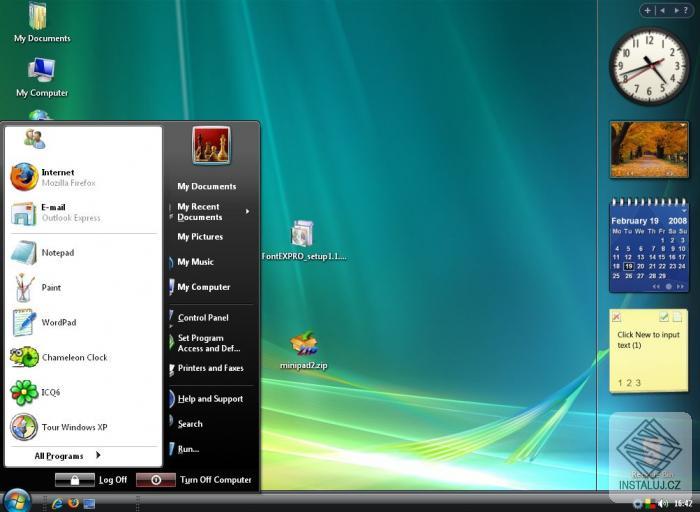Click the Start orb button

(x=17, y=499)
